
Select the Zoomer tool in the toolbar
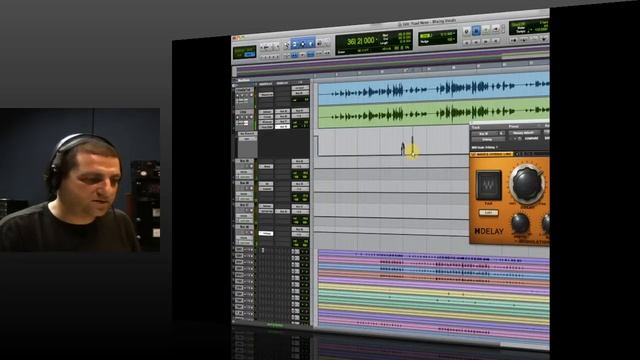pos(287,44)
